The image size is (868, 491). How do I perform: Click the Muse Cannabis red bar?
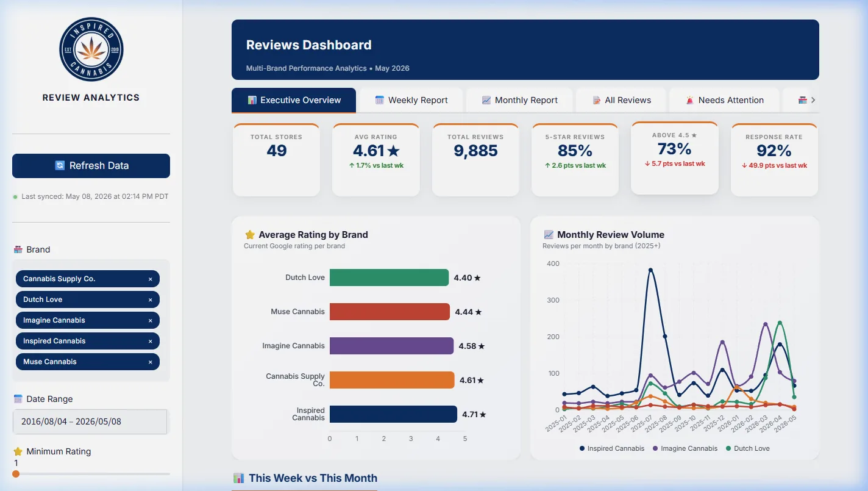390,312
